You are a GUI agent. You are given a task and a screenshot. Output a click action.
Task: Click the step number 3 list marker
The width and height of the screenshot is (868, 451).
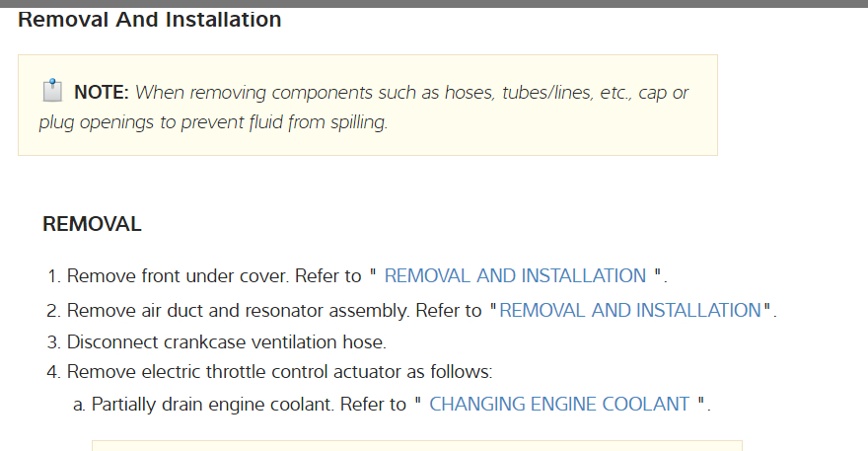pos(53,342)
